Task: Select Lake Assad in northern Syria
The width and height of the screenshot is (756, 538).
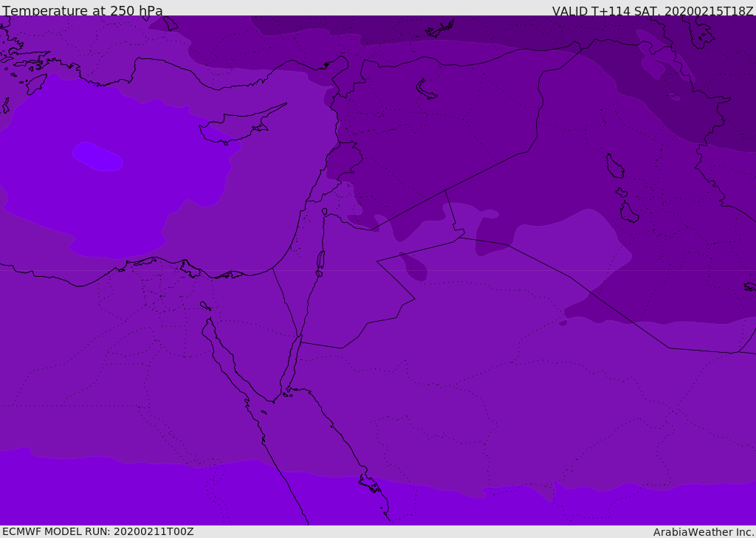Action: (x=427, y=89)
